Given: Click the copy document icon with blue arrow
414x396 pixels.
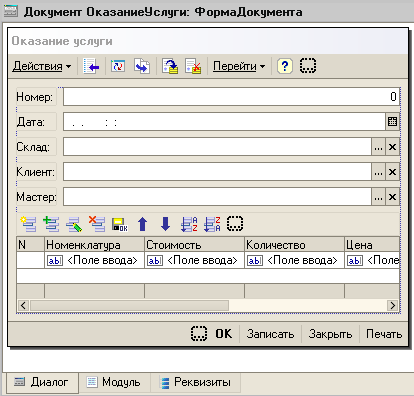Looking at the screenshot, I should point(142,66).
